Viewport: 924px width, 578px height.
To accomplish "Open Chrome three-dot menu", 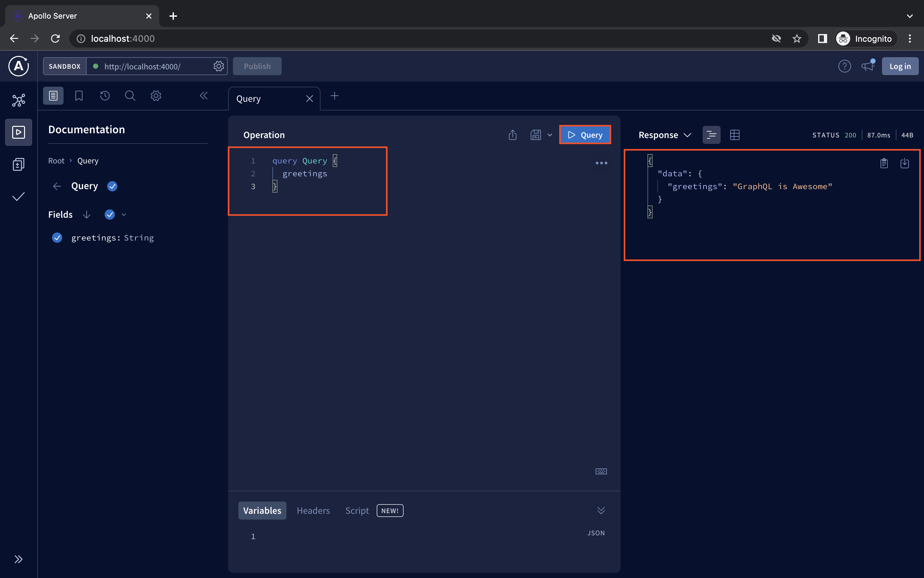I will coord(910,39).
